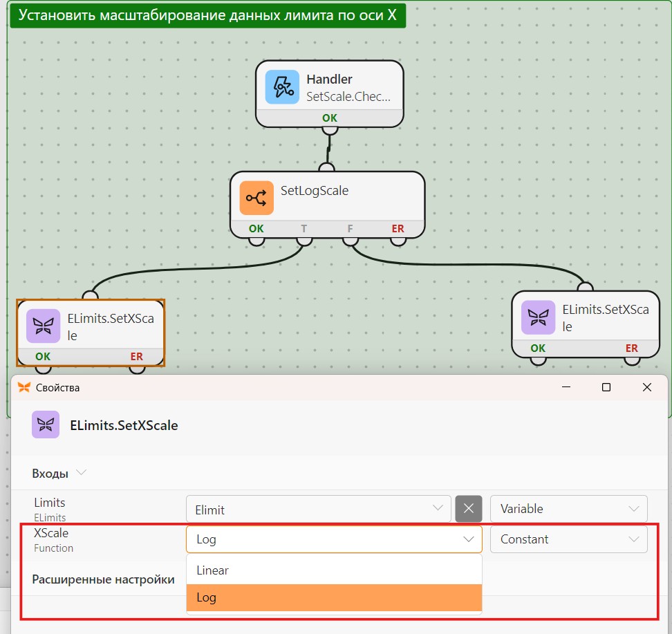Click the green group title banner
This screenshot has height=634, width=672.
click(x=208, y=15)
